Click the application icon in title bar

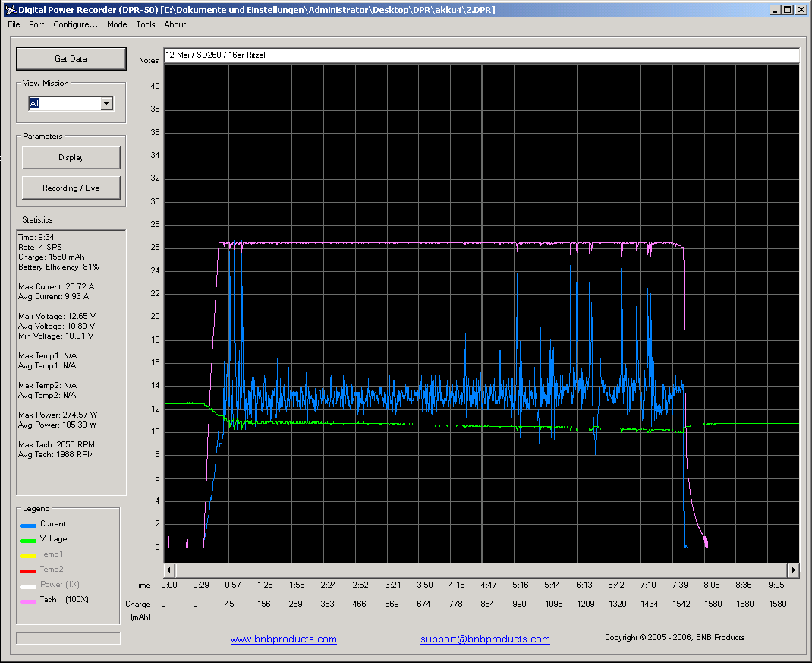(x=11, y=9)
